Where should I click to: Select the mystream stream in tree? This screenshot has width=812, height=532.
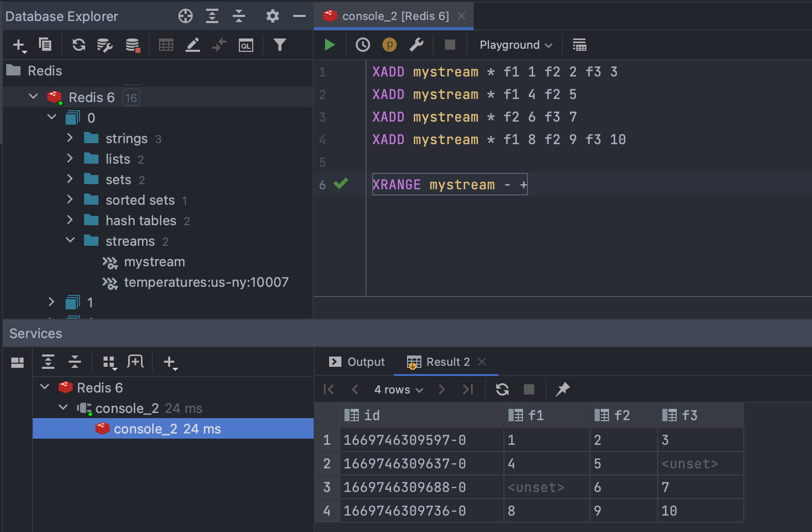(x=154, y=262)
